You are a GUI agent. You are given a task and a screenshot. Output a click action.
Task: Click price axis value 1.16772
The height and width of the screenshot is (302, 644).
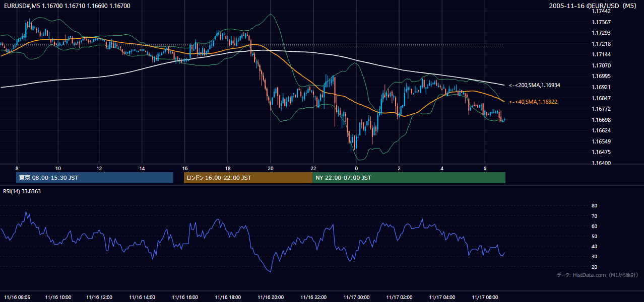coord(601,109)
